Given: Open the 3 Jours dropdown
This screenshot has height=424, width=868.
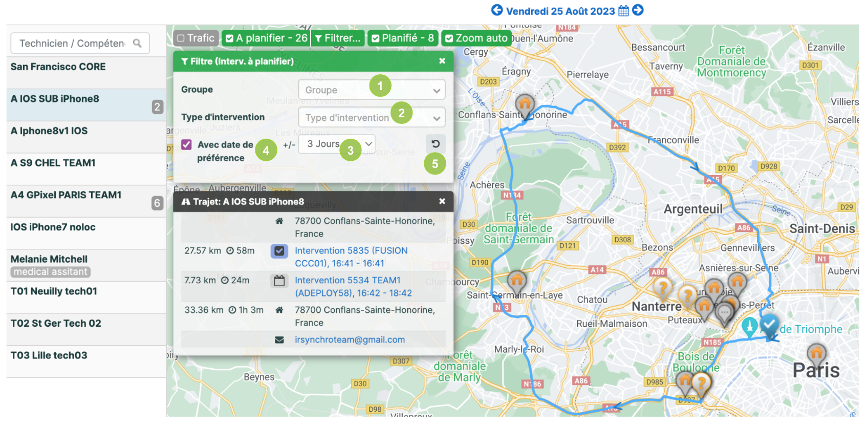Looking at the screenshot, I should tap(337, 144).
